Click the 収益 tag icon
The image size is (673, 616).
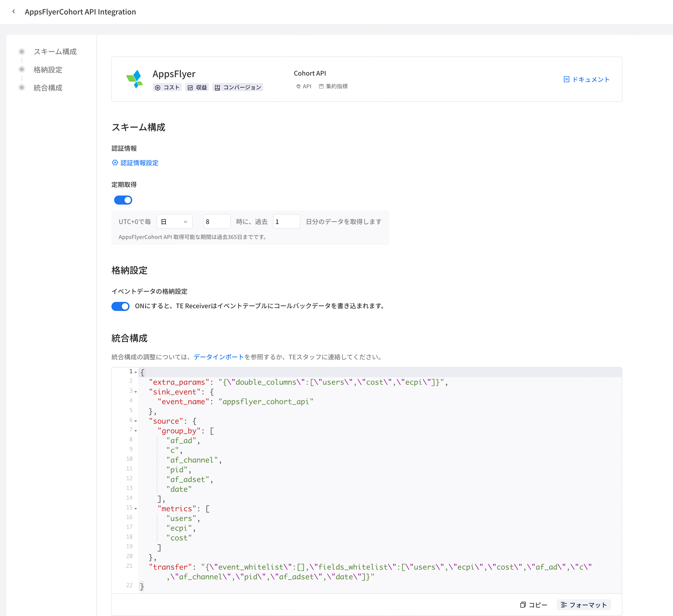tap(190, 87)
